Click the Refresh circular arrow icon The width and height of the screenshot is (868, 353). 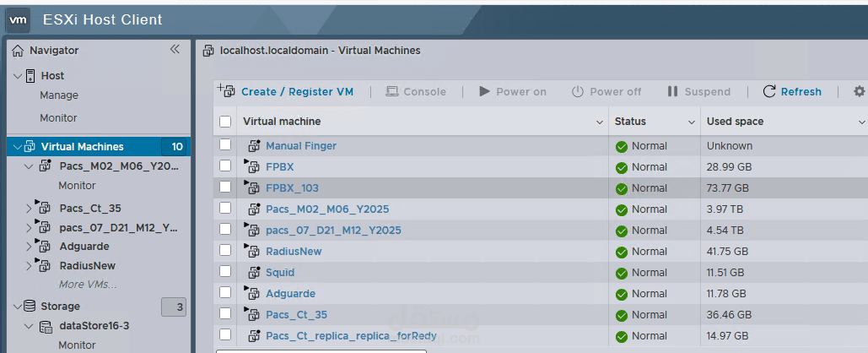pos(769,91)
